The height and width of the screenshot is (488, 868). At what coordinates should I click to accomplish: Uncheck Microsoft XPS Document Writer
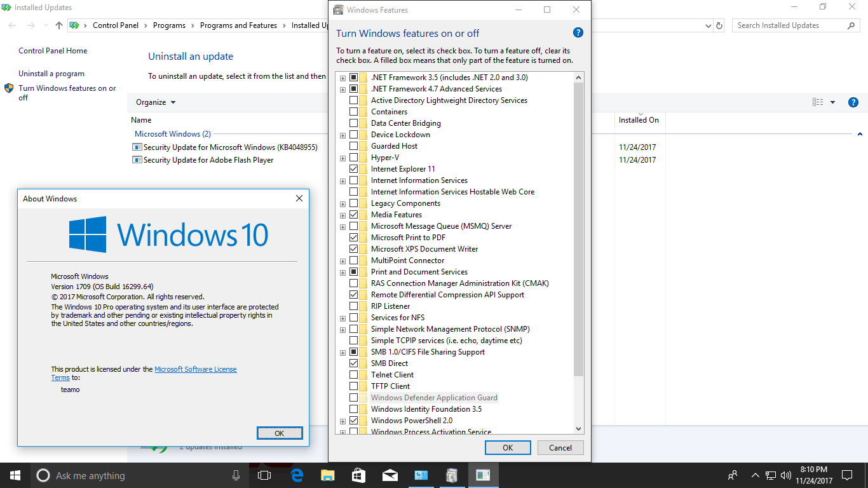(353, 249)
